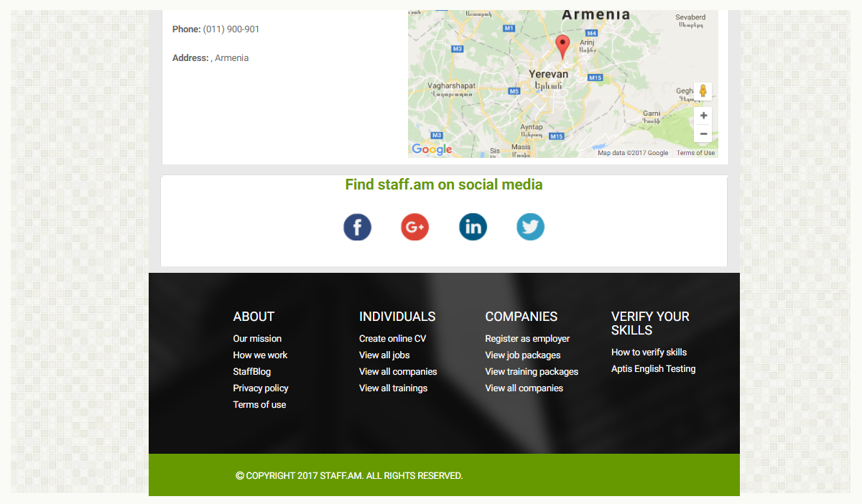This screenshot has height=504, width=862.
Task: Open View all jobs link
Action: [384, 355]
